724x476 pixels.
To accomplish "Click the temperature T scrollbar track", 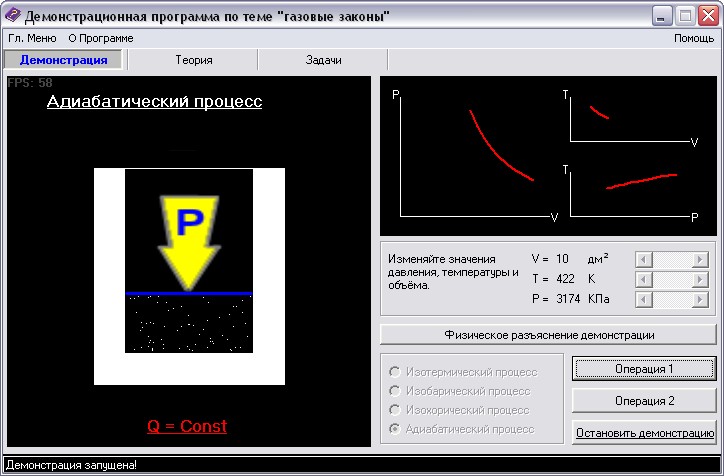I will [x=672, y=279].
